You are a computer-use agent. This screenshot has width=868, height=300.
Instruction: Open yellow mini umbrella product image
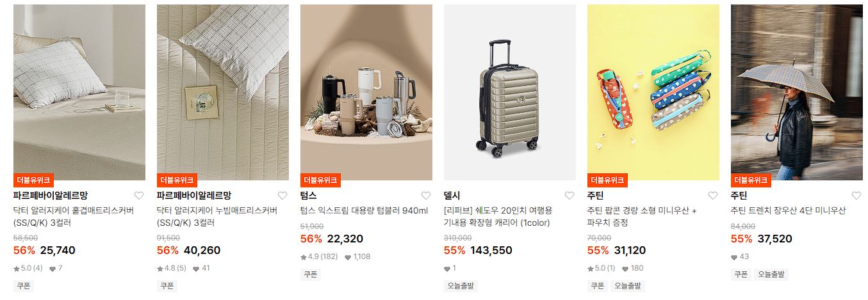(x=653, y=93)
